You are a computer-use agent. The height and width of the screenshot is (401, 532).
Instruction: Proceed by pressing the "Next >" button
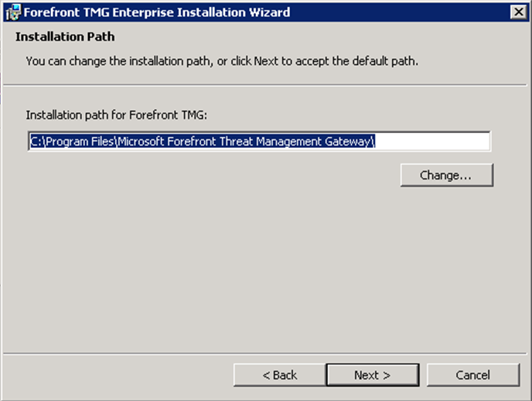tap(372, 375)
